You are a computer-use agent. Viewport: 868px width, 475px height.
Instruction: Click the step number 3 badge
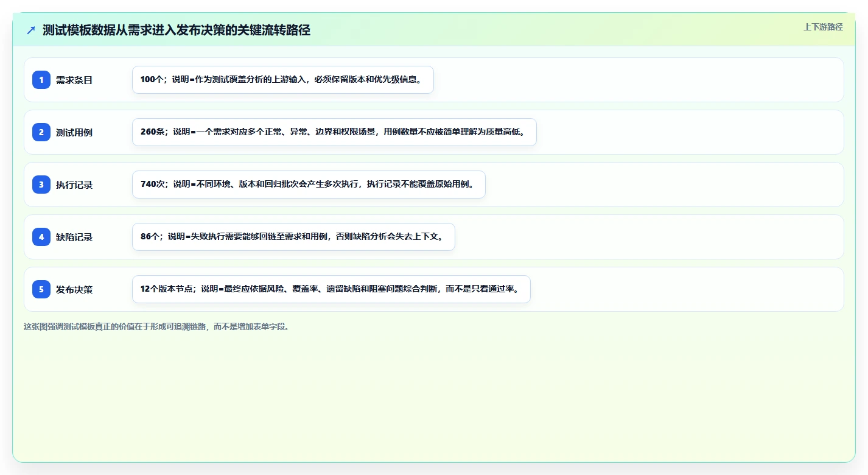pyautogui.click(x=41, y=185)
